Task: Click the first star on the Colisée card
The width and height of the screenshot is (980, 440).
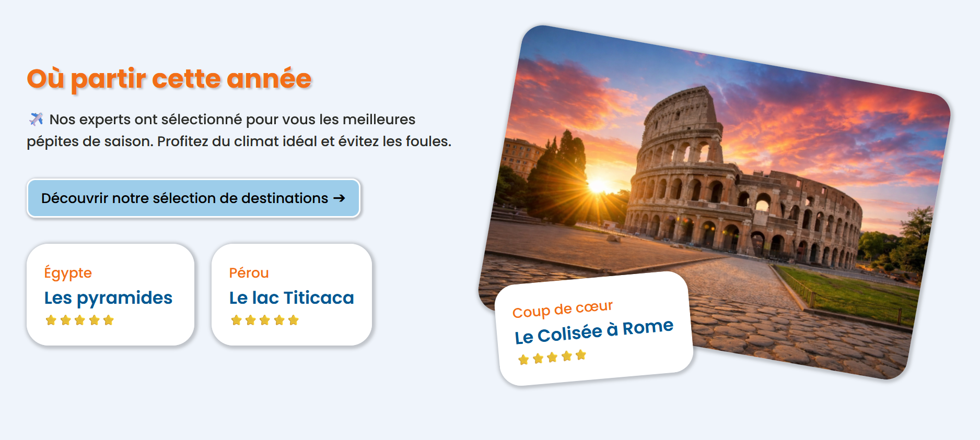Action: 523,360
